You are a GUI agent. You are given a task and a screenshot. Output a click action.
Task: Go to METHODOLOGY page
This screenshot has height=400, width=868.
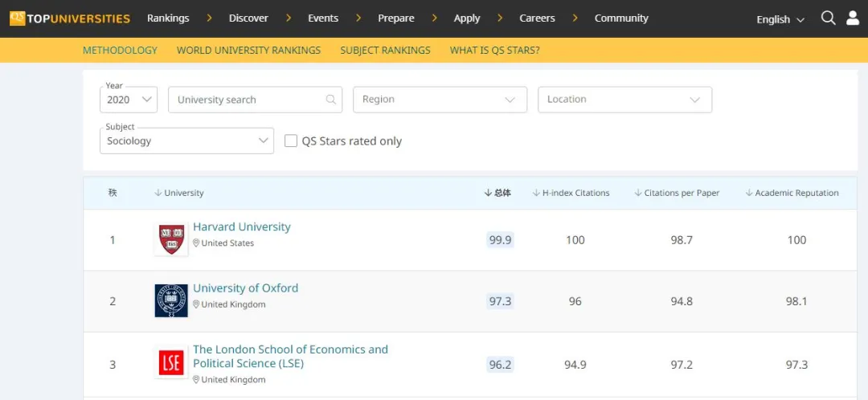pyautogui.click(x=120, y=51)
